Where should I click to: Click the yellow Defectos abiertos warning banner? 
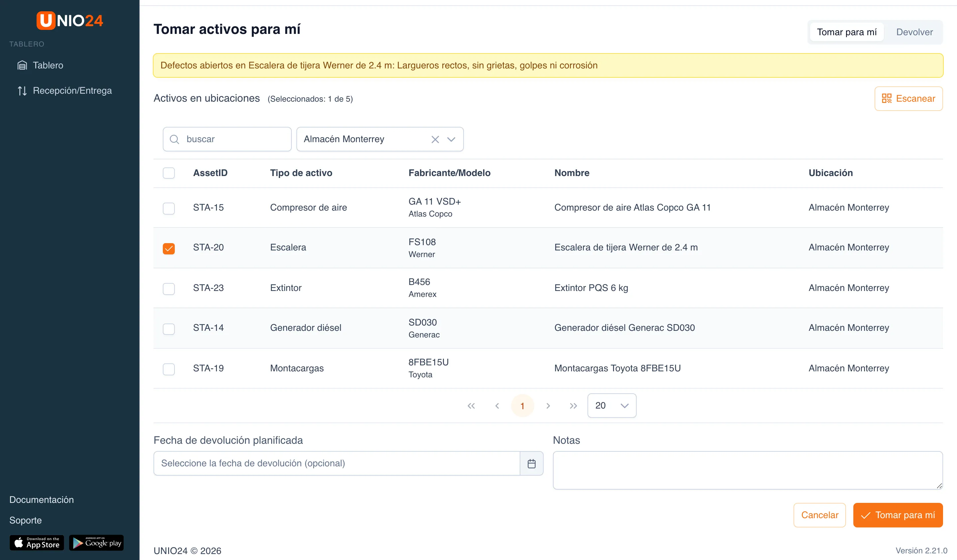pyautogui.click(x=548, y=65)
